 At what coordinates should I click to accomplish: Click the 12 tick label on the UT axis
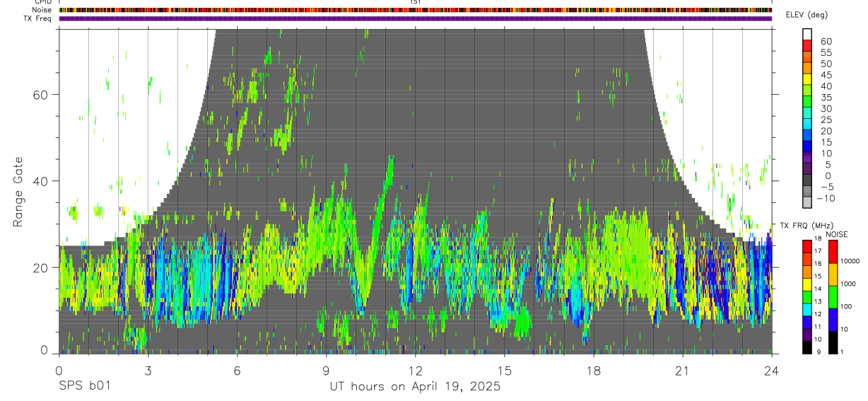(415, 371)
